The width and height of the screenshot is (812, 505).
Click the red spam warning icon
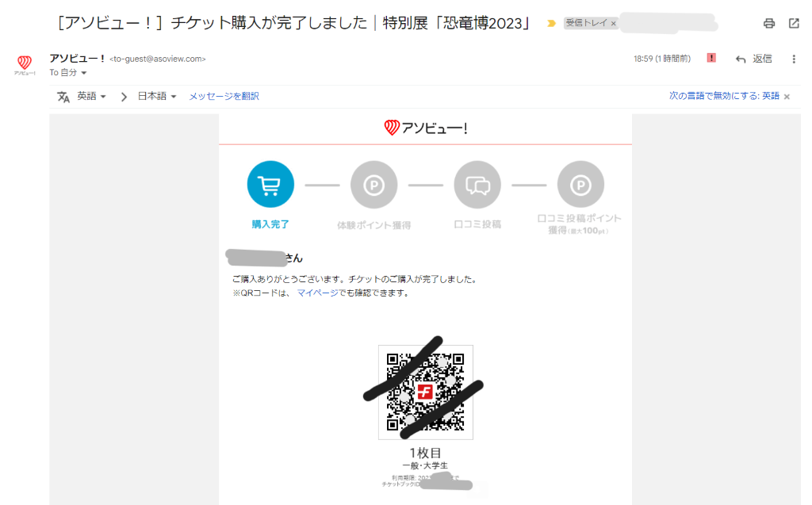pyautogui.click(x=711, y=58)
